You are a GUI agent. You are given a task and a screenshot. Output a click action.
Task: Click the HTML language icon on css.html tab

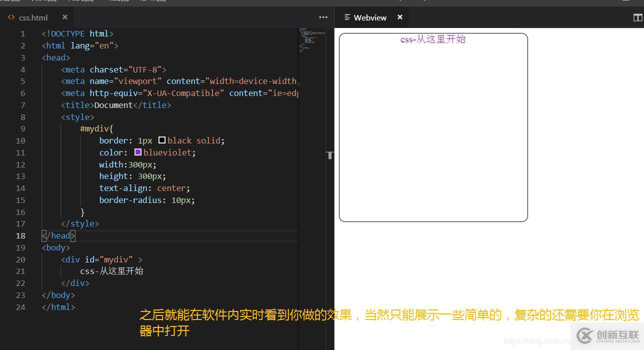[11, 17]
